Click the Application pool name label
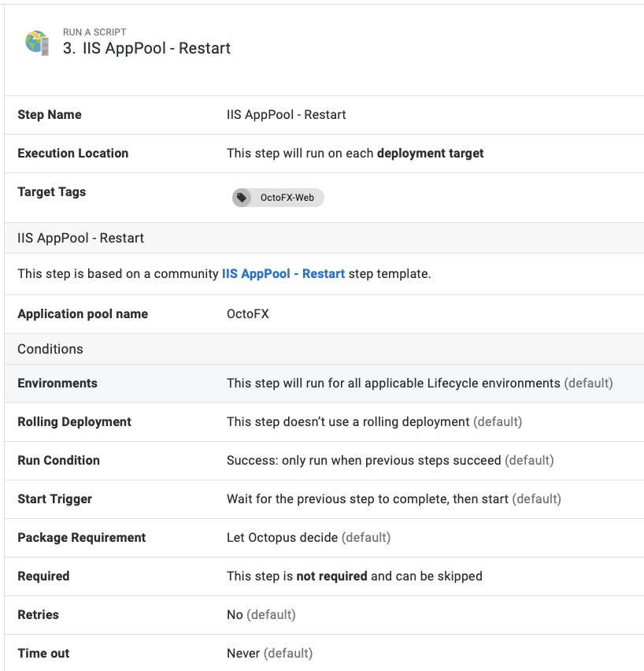This screenshot has width=644, height=671. click(83, 314)
